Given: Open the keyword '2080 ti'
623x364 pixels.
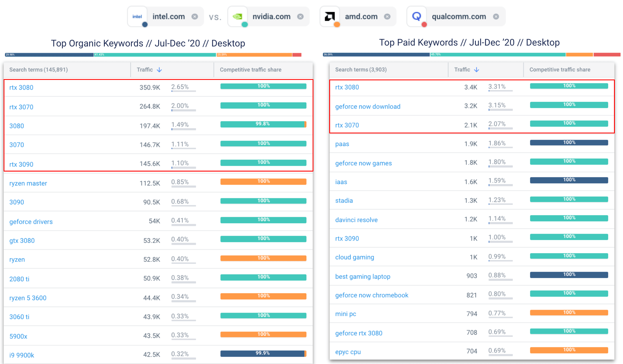Looking at the screenshot, I should [x=19, y=279].
